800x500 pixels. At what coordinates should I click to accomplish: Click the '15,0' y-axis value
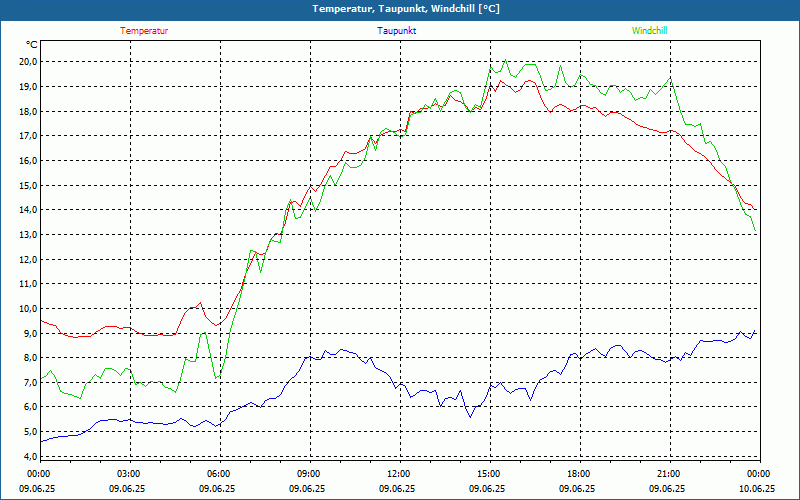point(28,185)
